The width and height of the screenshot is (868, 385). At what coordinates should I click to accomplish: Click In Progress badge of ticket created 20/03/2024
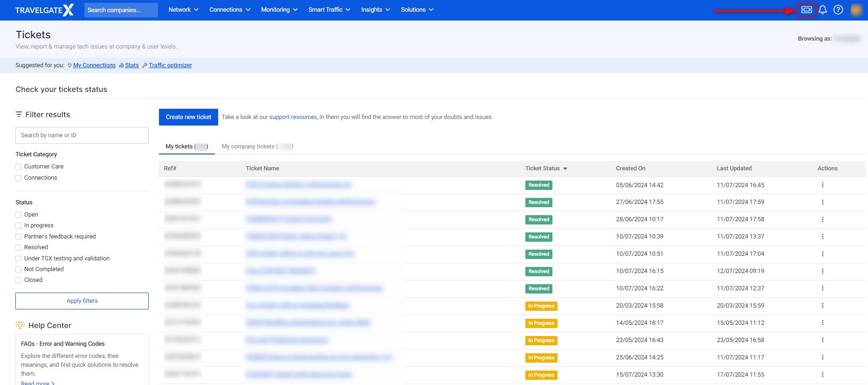click(541, 306)
